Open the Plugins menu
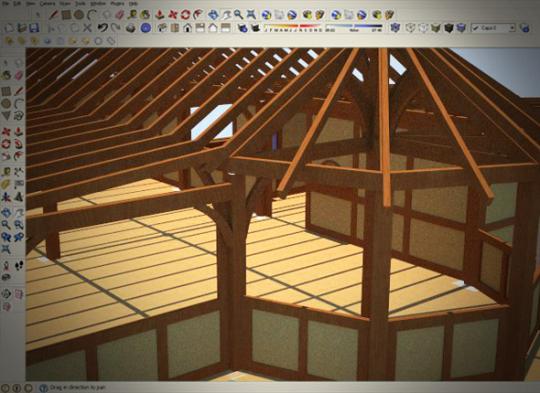 coord(117,3)
